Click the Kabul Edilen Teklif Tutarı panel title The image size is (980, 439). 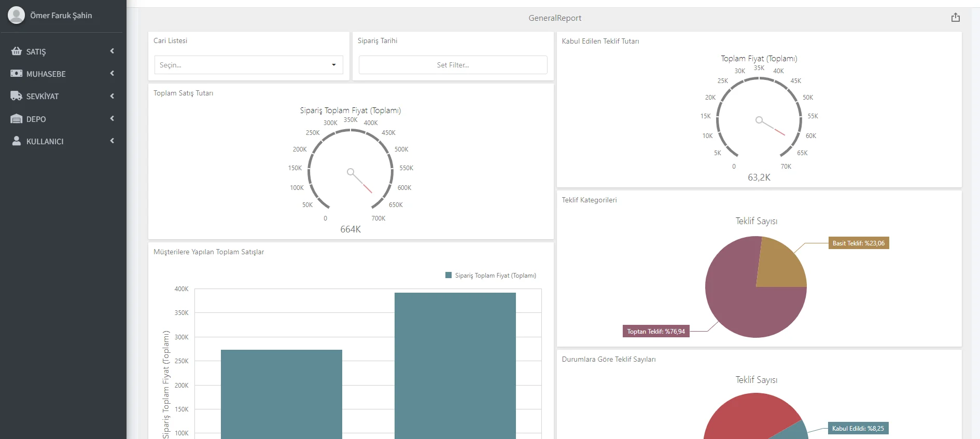tap(600, 41)
